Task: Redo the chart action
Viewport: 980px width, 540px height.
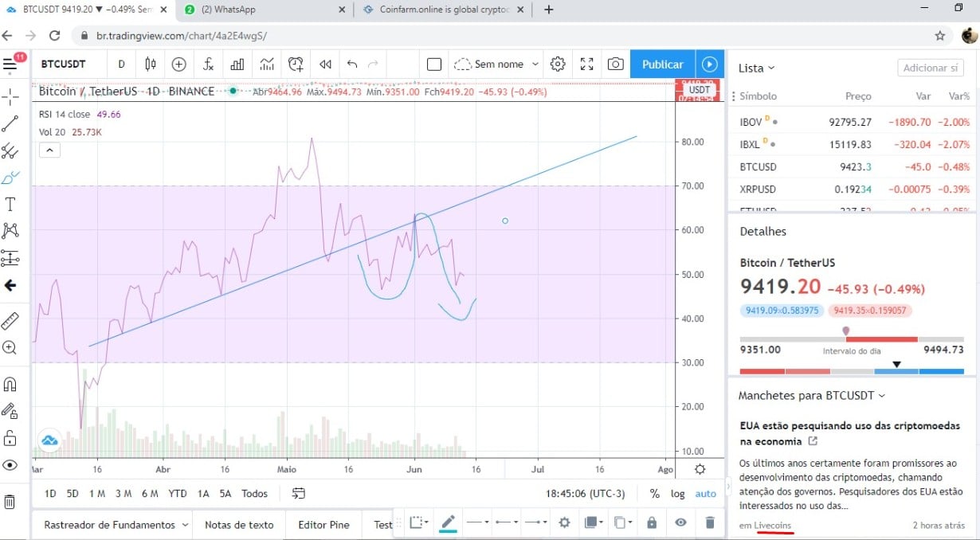Action: pyautogui.click(x=373, y=65)
